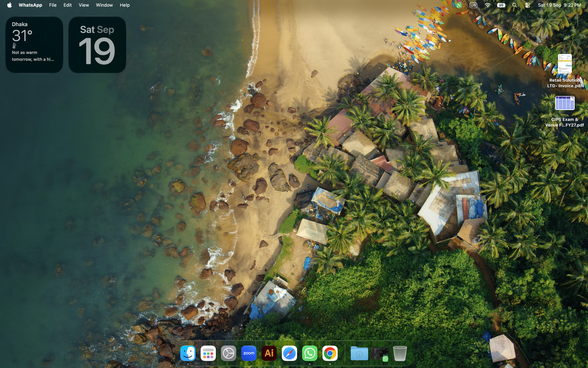Select the CIPS Exam & Venue PDF icon
The height and width of the screenshot is (368, 588).
[565, 103]
